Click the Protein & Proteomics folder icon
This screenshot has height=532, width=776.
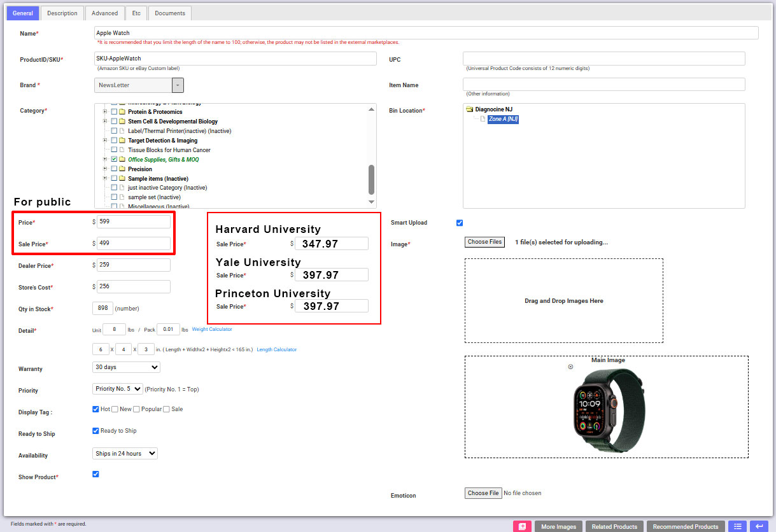[122, 112]
